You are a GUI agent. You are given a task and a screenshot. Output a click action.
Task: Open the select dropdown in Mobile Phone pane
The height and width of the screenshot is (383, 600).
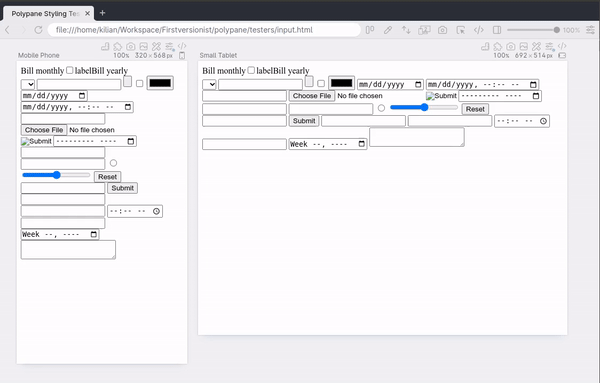(x=28, y=84)
